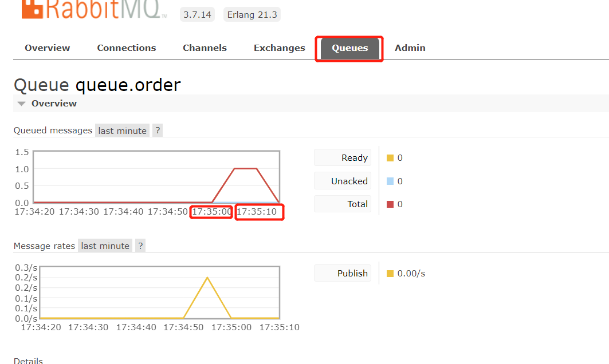Open help for Queued messages
Viewport: 609px width, 364px height.
(x=158, y=130)
